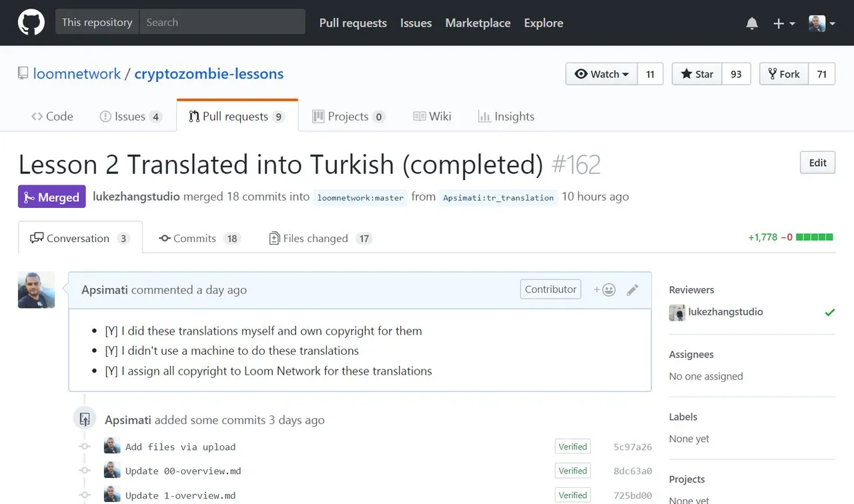Click avatar next to 'Add files via upload'

(112, 446)
